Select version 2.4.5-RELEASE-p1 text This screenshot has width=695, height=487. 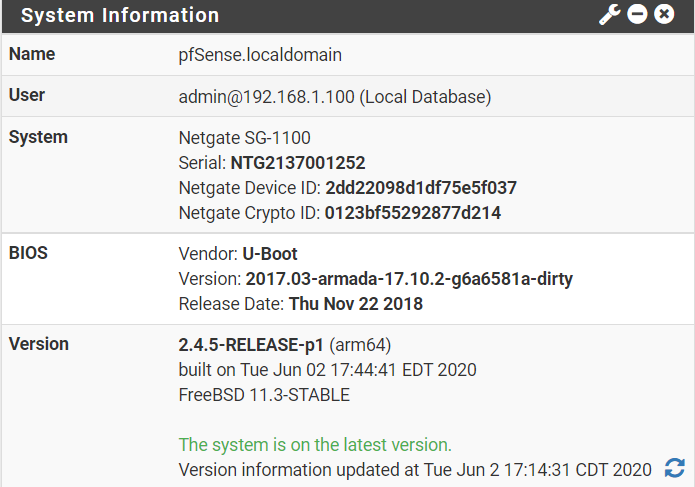click(251, 345)
